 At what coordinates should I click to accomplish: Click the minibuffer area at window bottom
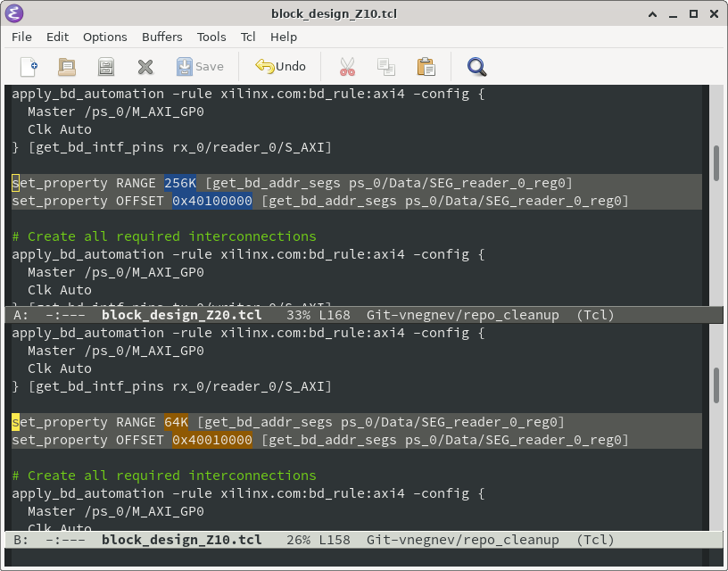[x=363, y=557]
